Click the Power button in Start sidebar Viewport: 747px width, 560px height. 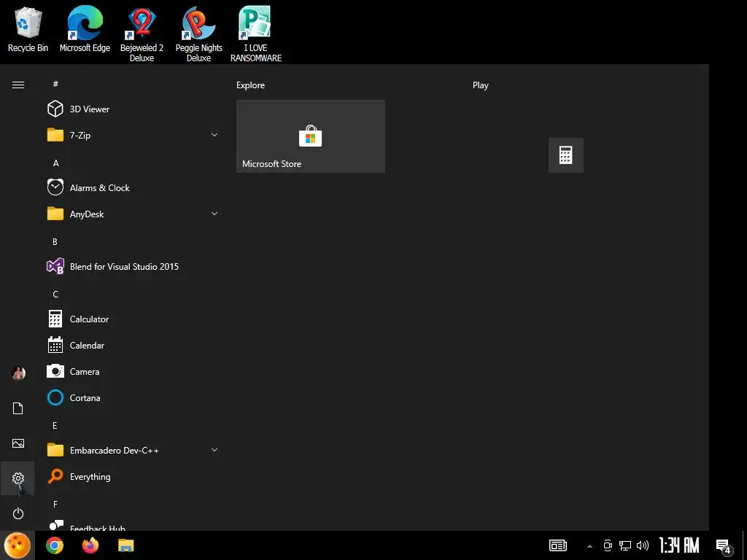(18, 513)
